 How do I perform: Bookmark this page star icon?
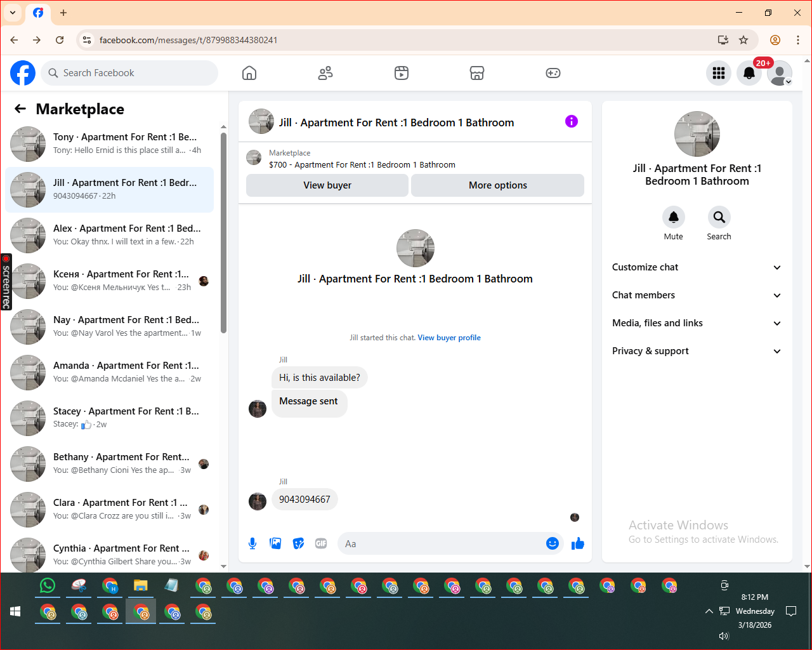pos(743,40)
